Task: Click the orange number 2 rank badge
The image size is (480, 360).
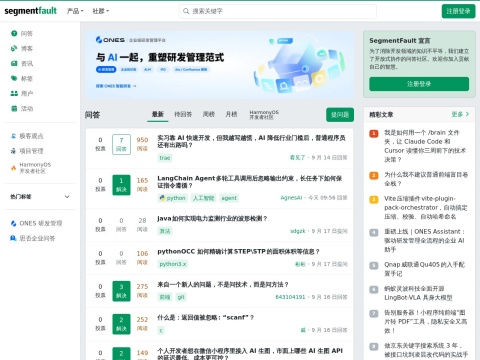Action: (374, 175)
